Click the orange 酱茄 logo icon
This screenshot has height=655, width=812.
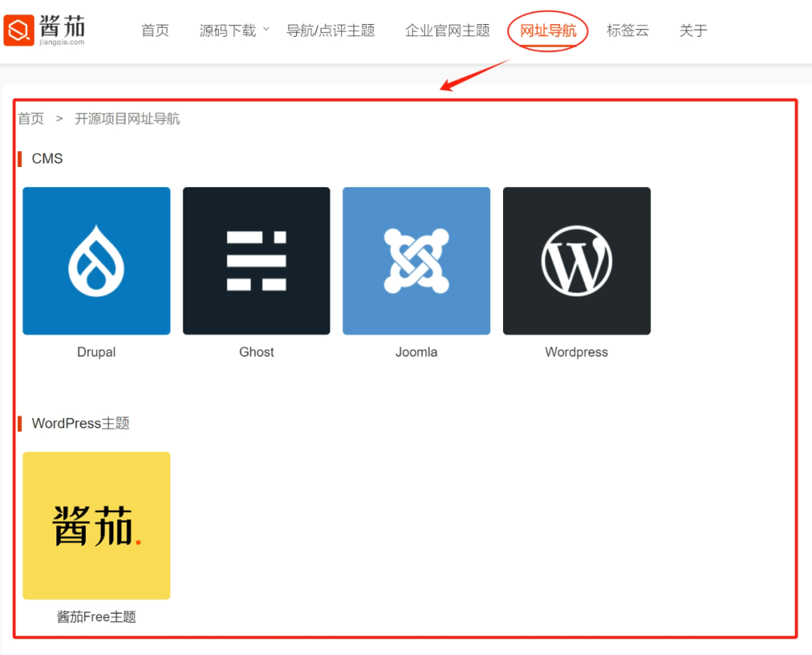19,31
